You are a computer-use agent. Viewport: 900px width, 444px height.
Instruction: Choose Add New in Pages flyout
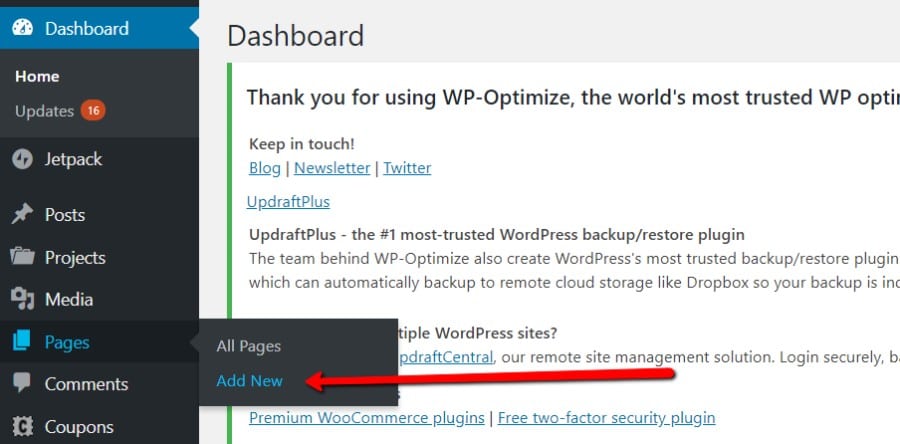click(x=250, y=381)
